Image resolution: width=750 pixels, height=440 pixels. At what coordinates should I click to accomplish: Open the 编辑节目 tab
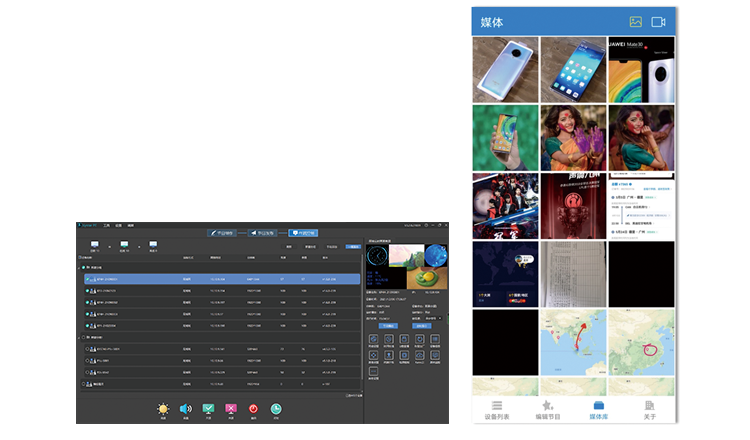pyautogui.click(x=547, y=410)
